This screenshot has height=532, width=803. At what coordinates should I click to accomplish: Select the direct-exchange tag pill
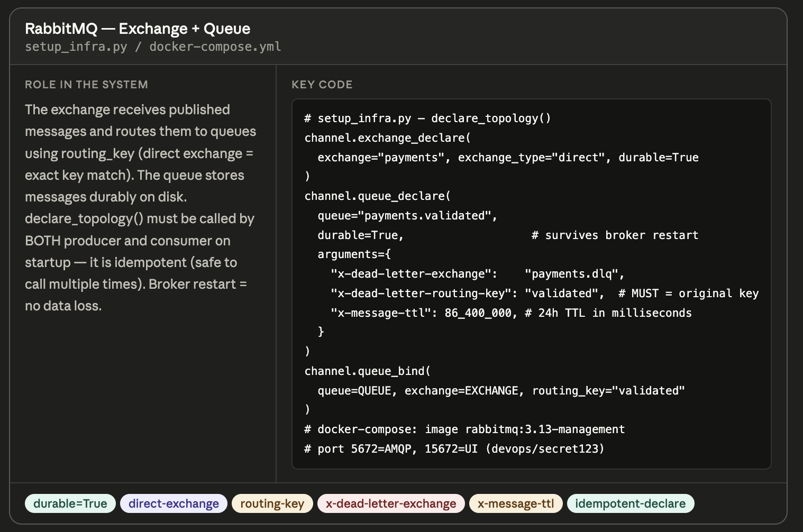174,503
